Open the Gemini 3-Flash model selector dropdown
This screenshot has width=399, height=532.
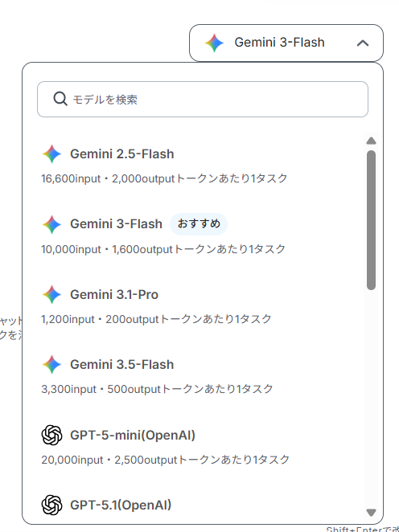[x=286, y=43]
